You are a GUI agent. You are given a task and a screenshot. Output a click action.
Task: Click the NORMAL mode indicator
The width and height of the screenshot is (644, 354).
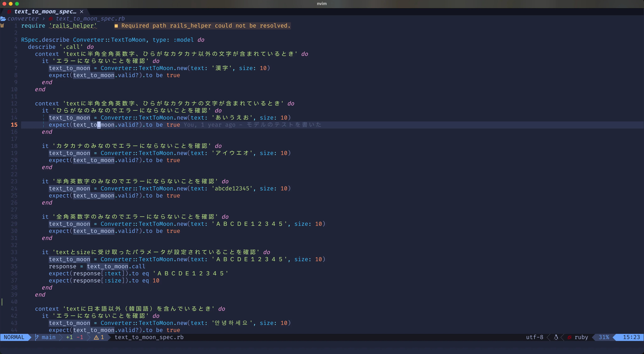[x=14, y=337]
